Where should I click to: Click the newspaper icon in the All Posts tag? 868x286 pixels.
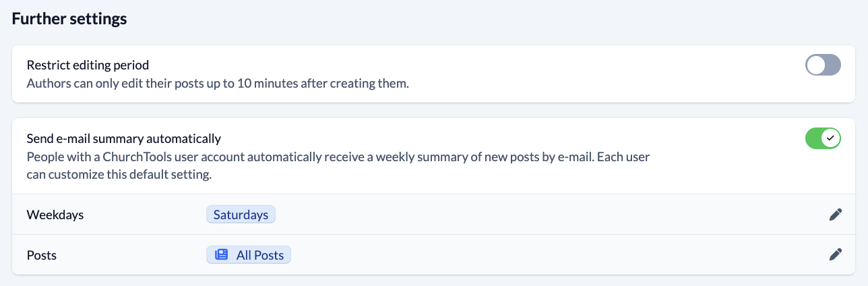(221, 255)
